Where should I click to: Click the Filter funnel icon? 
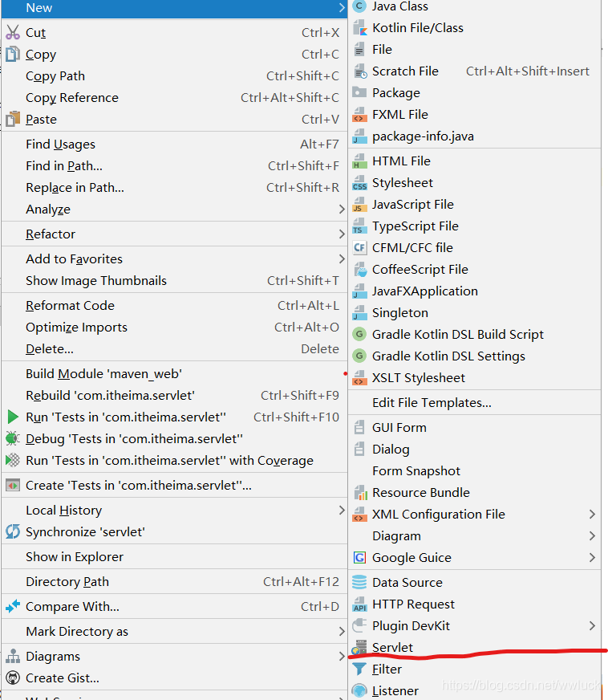pyautogui.click(x=359, y=669)
